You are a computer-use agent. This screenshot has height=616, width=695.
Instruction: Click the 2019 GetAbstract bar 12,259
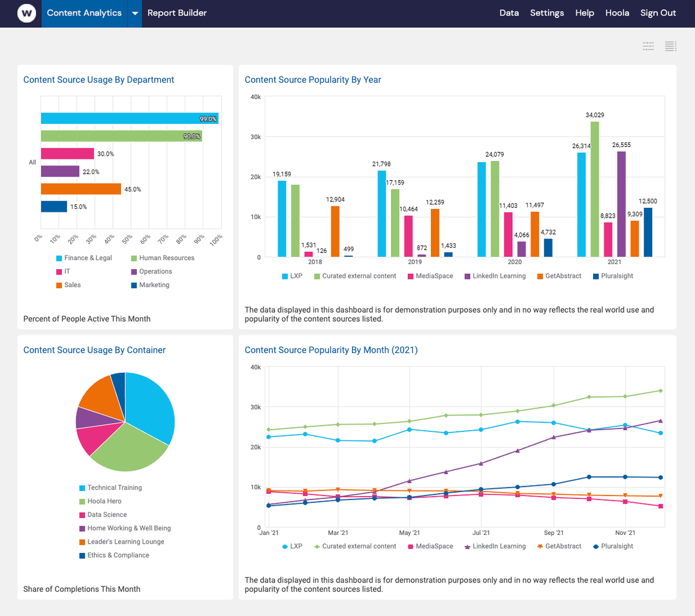pyautogui.click(x=435, y=233)
